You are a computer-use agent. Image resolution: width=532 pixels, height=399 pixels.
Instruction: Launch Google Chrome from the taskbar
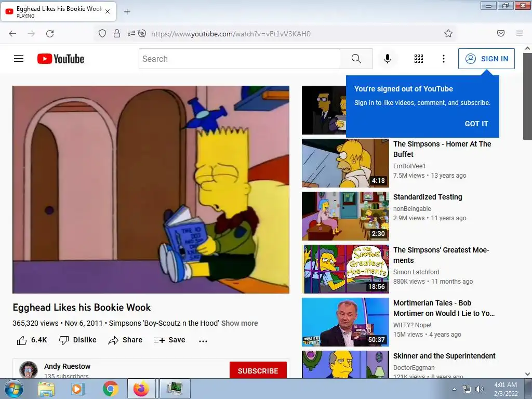(x=111, y=389)
